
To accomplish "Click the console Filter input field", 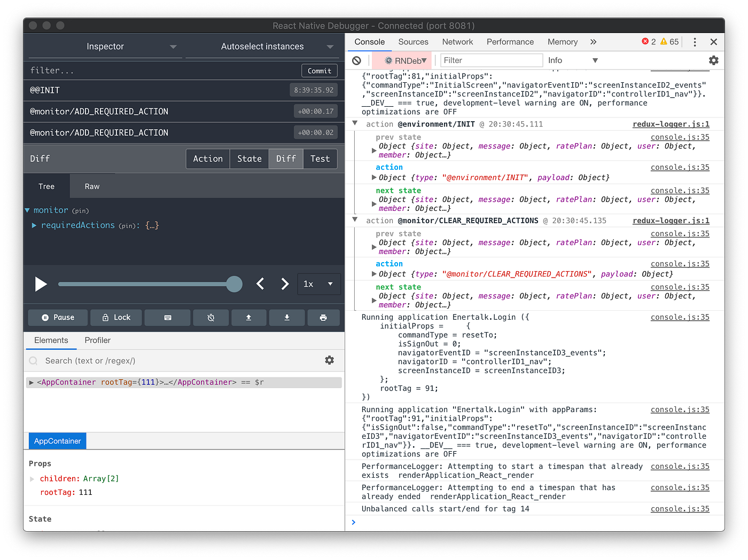I will pyautogui.click(x=490, y=60).
